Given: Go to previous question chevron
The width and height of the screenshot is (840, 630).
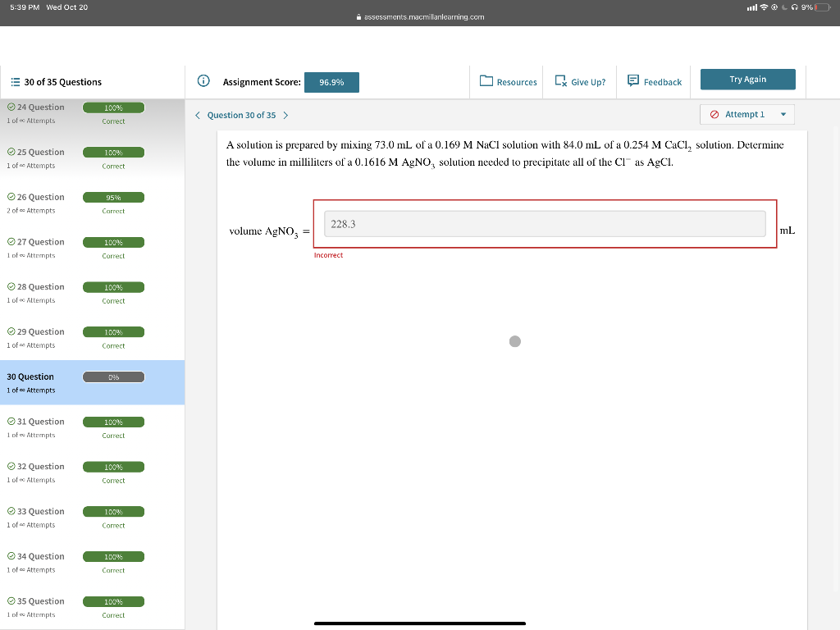Looking at the screenshot, I should click(x=198, y=115).
